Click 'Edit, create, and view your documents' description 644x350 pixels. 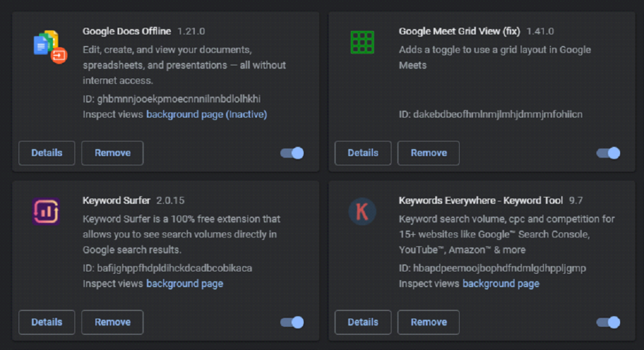click(x=184, y=65)
